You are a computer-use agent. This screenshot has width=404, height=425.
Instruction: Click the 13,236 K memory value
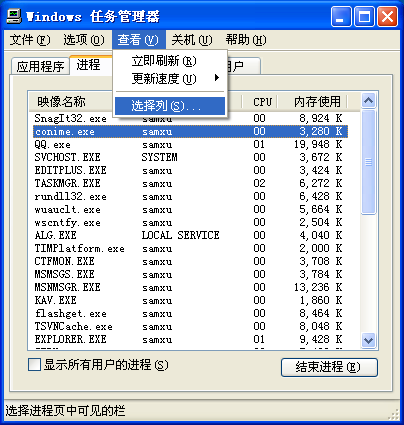318,287
